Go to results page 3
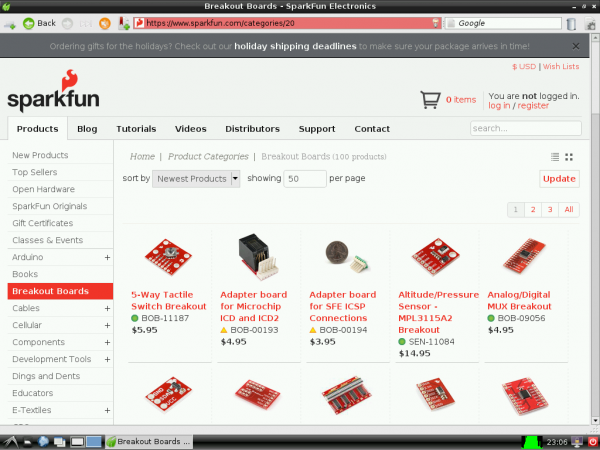The height and width of the screenshot is (450, 600). [x=550, y=210]
